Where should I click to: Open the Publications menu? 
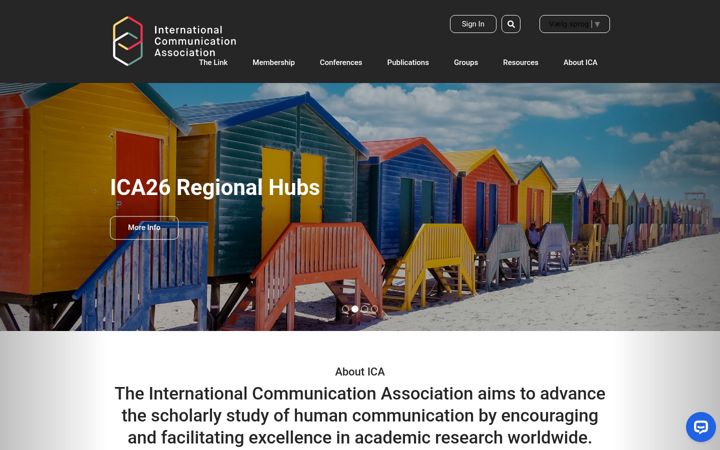pyautogui.click(x=408, y=62)
